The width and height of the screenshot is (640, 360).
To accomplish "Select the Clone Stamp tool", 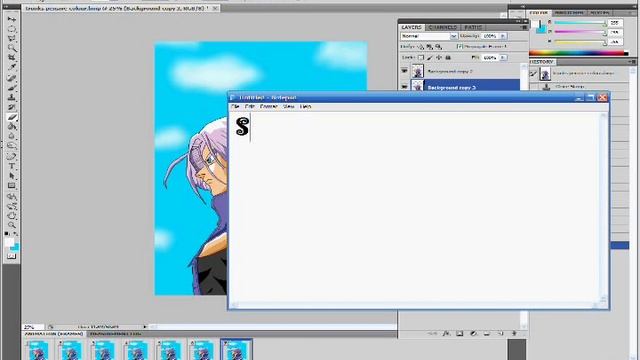I will pyautogui.click(x=12, y=98).
